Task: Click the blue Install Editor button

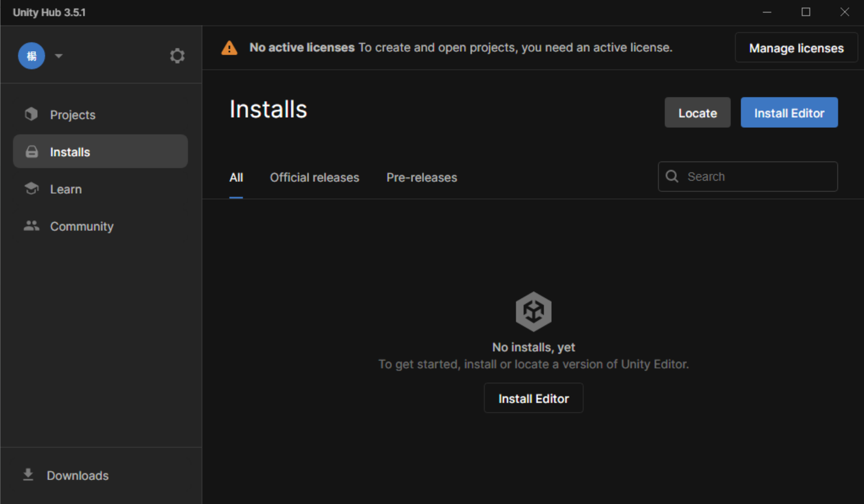Action: coord(789,113)
